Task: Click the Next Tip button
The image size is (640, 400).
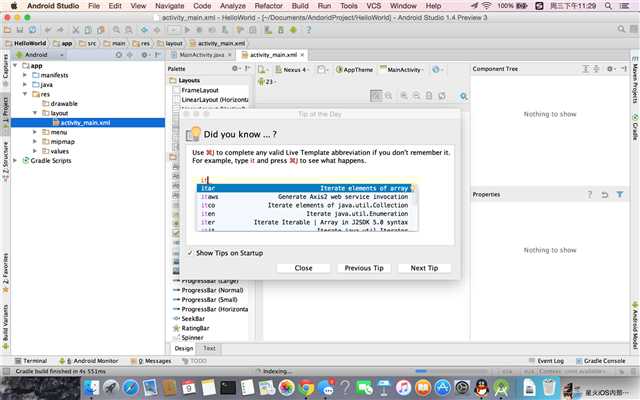Action: point(424,268)
